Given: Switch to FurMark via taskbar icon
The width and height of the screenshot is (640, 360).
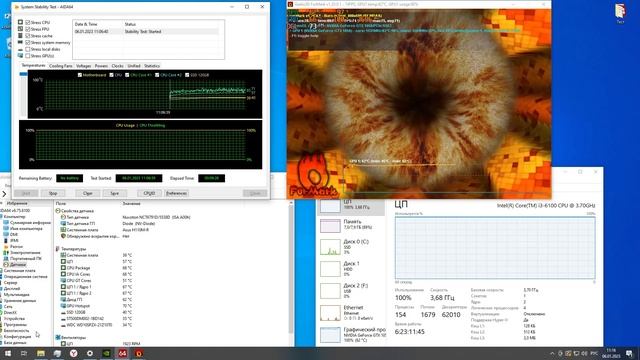Looking at the screenshot, I should coord(139,353).
